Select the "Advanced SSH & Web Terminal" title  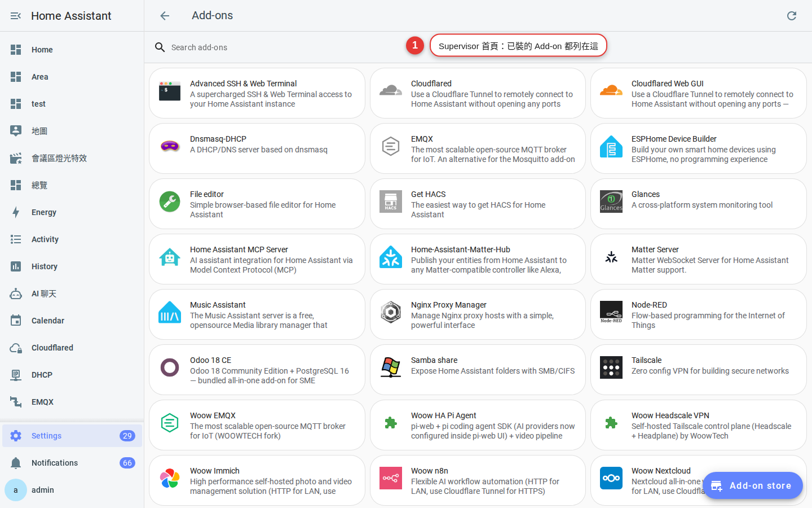(243, 84)
